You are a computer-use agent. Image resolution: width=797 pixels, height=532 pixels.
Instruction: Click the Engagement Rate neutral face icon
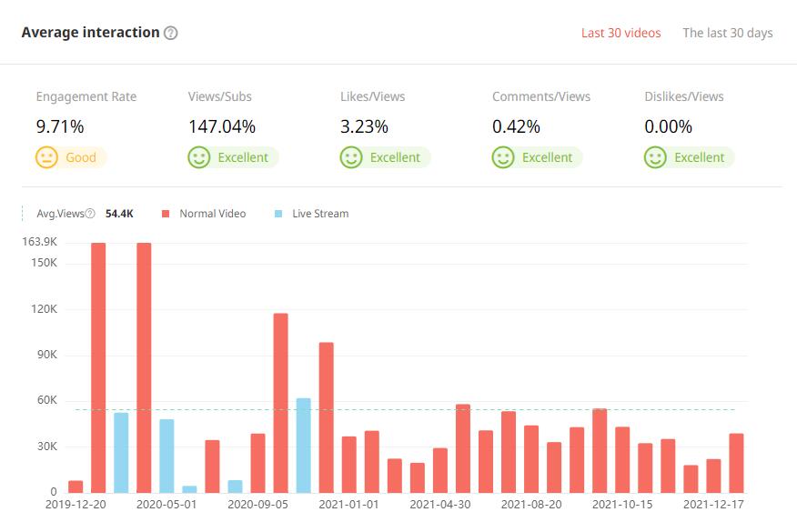coord(46,157)
